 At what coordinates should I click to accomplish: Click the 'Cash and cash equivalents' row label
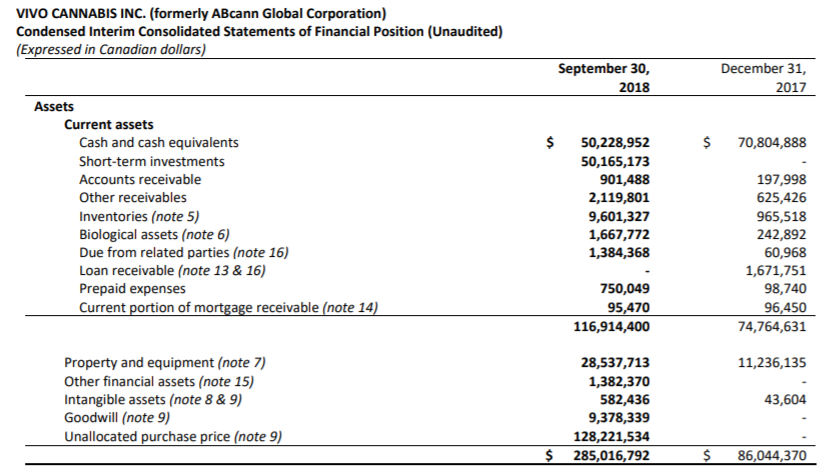pyautogui.click(x=159, y=143)
